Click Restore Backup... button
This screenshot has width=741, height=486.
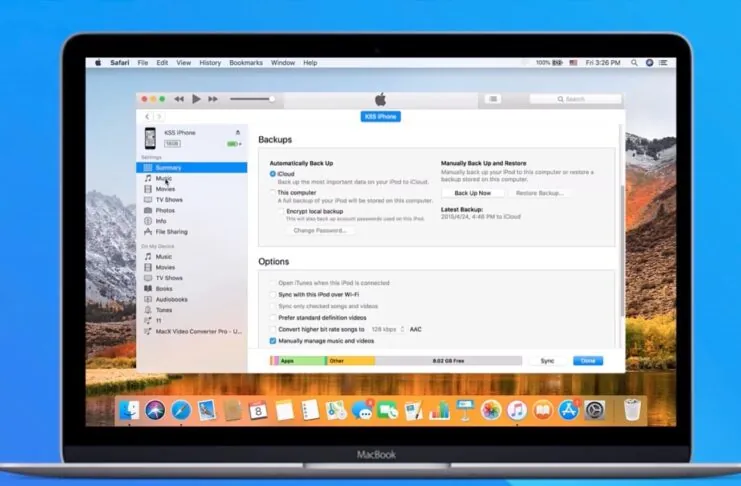[x=539, y=193]
